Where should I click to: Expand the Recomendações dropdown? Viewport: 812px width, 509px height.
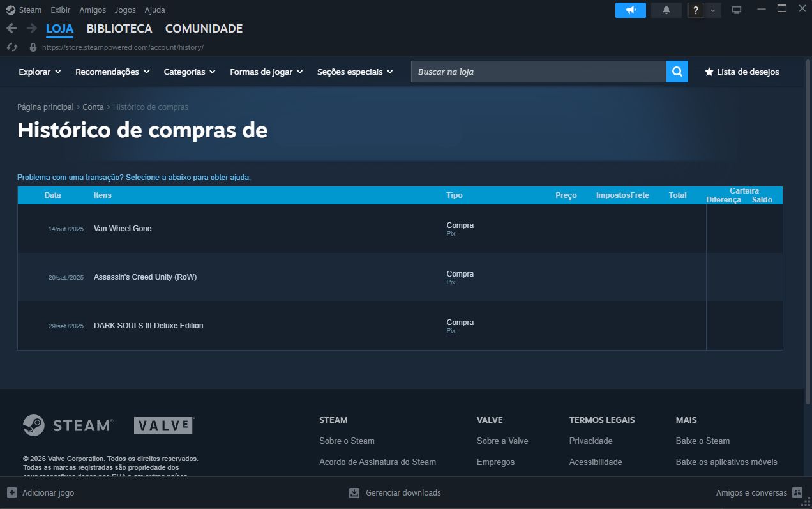click(x=112, y=72)
